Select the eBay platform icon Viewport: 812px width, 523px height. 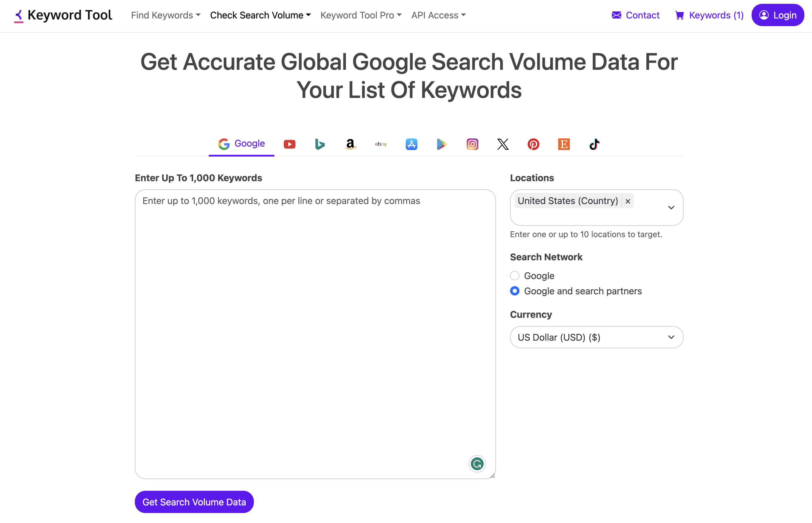pos(380,143)
